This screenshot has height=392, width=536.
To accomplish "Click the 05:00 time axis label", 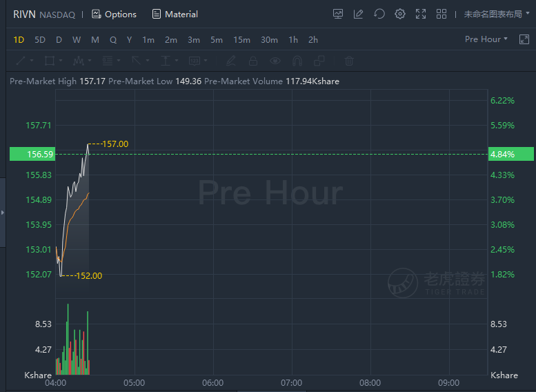I will [x=134, y=383].
